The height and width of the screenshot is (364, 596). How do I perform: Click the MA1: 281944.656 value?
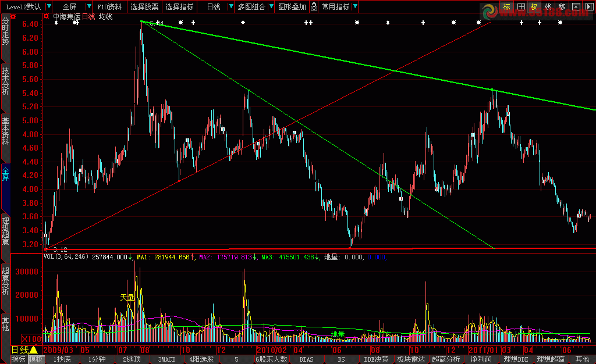163,258
